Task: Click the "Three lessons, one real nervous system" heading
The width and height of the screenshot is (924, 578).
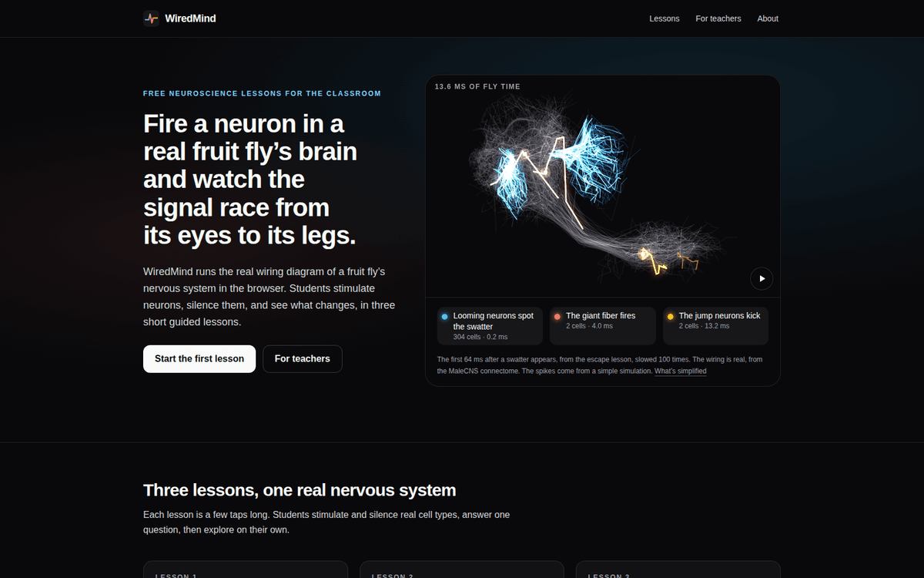Action: coord(300,490)
